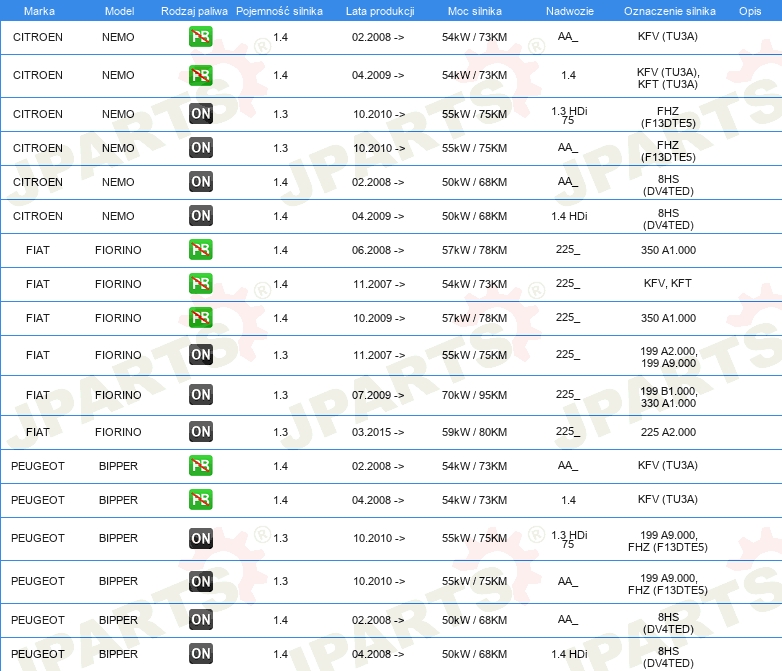782x671 pixels.
Task: Click petrol icon for Peugeot Bipper 04.2008 54kW
Action: pyautogui.click(x=200, y=499)
